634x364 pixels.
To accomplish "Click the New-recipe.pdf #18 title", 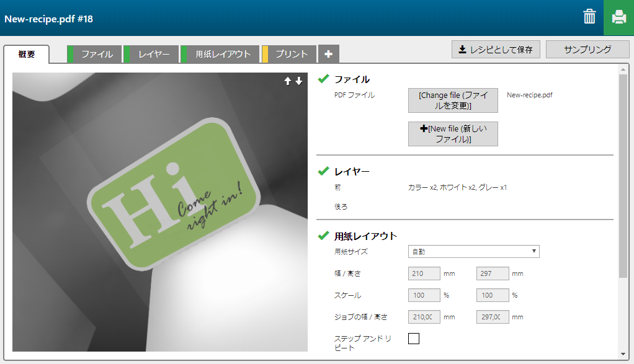I will click(48, 19).
